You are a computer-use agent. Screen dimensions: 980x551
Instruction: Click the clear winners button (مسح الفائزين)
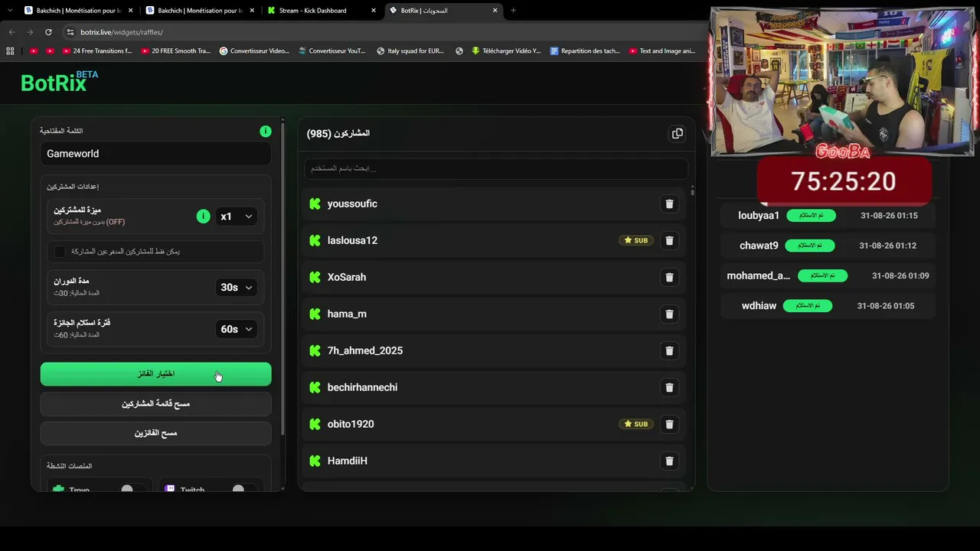156,433
